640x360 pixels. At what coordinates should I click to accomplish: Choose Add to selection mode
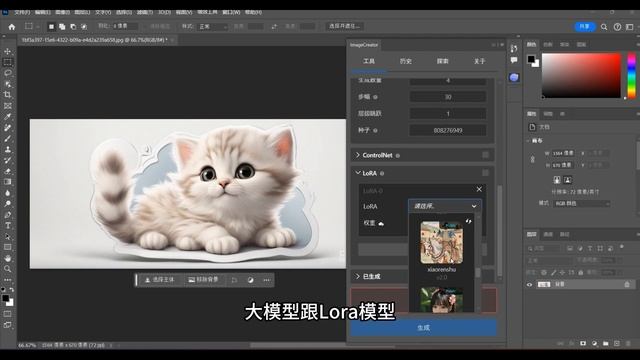click(x=62, y=27)
